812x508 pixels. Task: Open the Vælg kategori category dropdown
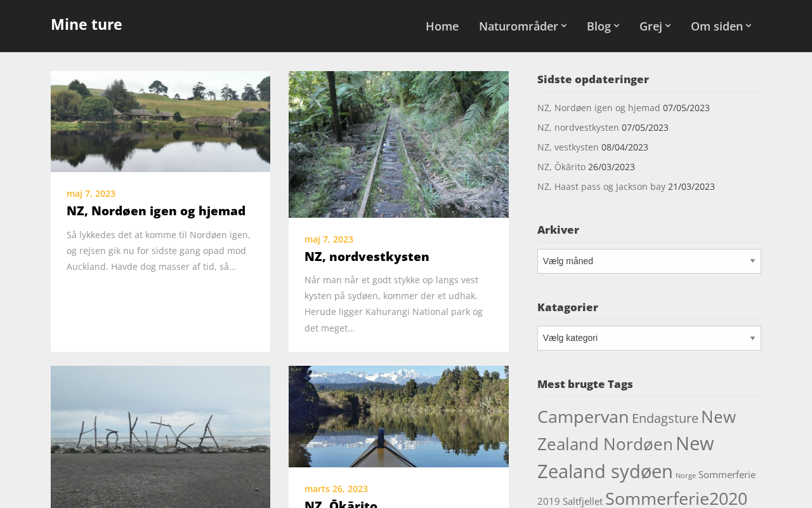pos(649,338)
